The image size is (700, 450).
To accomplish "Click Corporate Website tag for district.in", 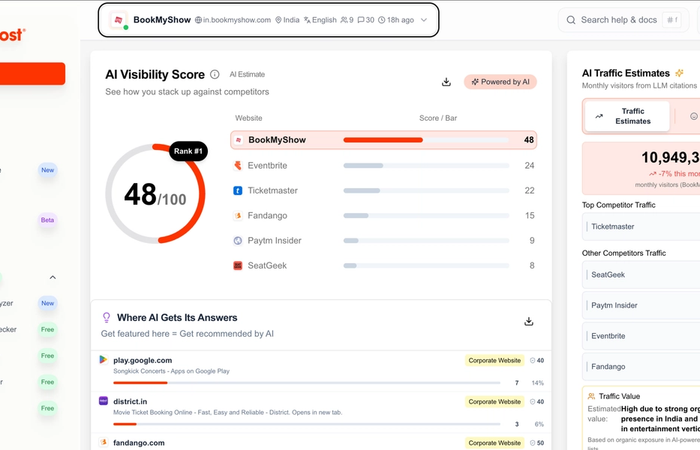I will [495, 402].
